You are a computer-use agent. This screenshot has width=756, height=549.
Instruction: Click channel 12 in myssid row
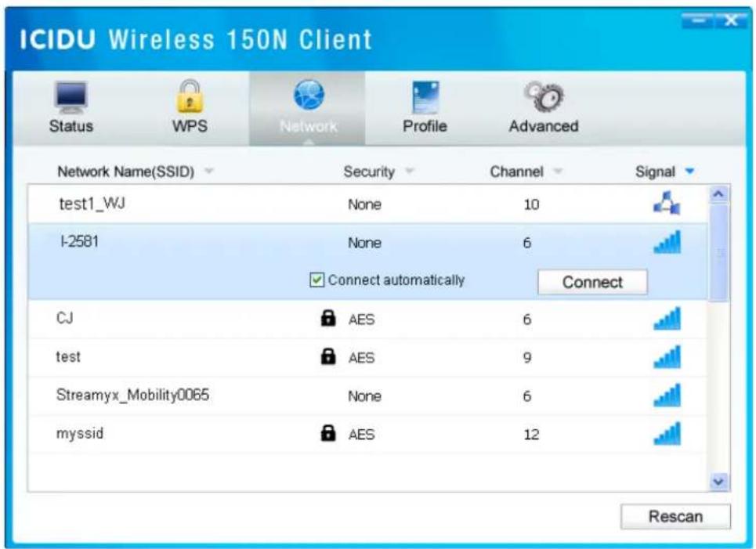coord(531,435)
